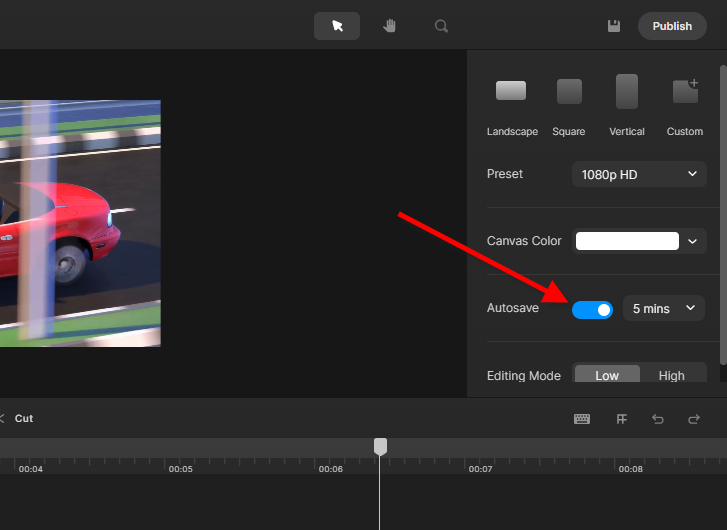Screen dimensions: 727x530
Task: Click the red car video preview
Action: pyautogui.click(x=80, y=223)
